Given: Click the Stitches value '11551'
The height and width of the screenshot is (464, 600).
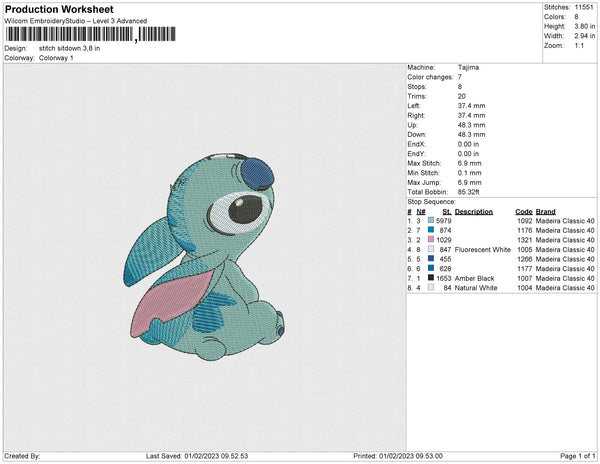Looking at the screenshot, I should pyautogui.click(x=584, y=7).
